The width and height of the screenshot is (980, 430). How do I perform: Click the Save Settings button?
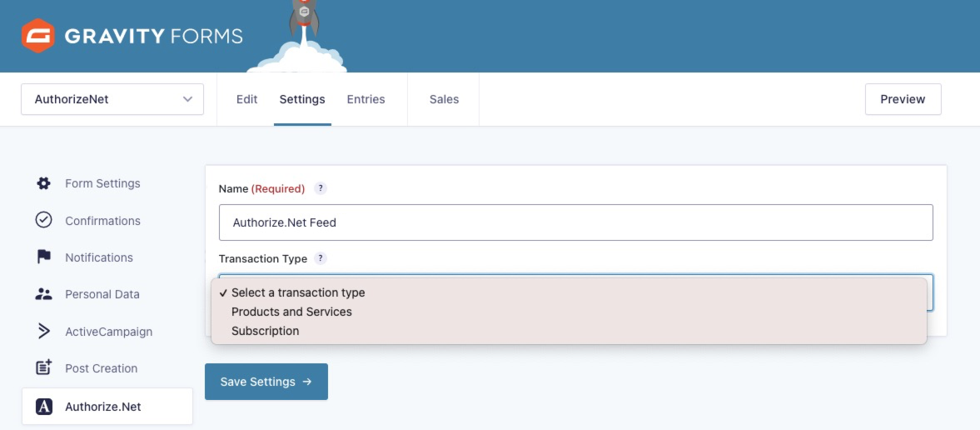coord(266,382)
